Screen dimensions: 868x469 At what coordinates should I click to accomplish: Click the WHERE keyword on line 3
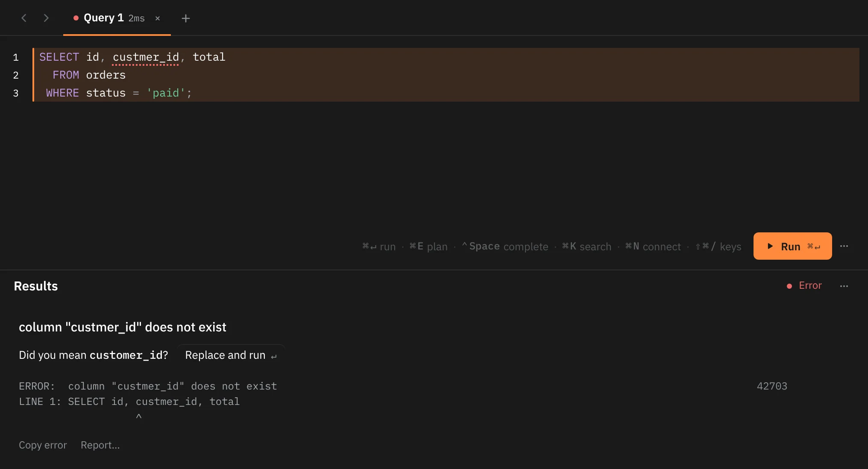62,93
